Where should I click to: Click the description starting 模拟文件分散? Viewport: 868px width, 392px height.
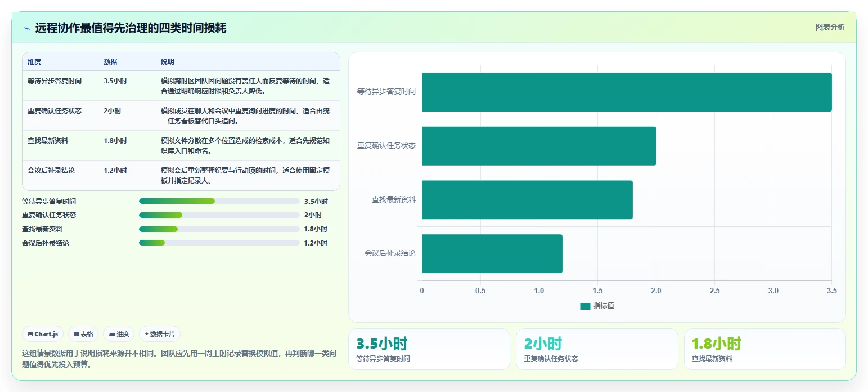246,145
